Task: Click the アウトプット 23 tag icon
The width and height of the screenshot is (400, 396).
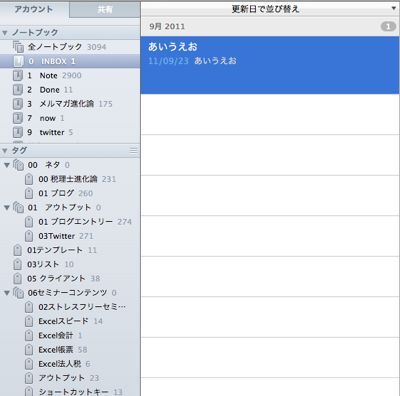Action: tap(29, 378)
